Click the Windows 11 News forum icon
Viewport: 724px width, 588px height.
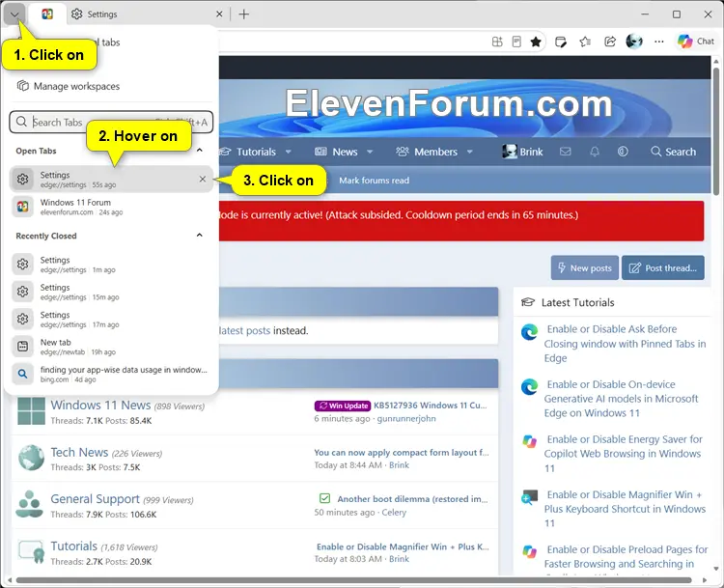32,410
